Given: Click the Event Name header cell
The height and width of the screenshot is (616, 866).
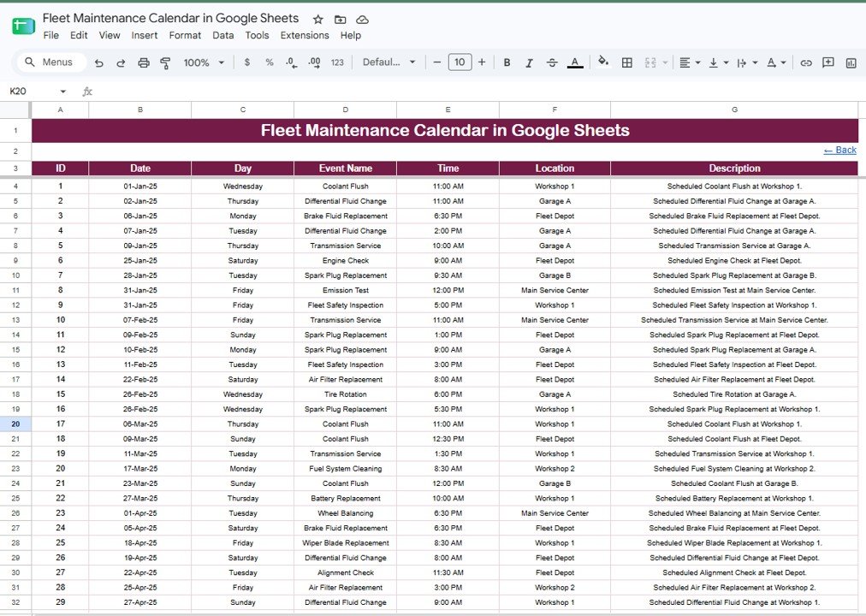Looking at the screenshot, I should tap(345, 169).
